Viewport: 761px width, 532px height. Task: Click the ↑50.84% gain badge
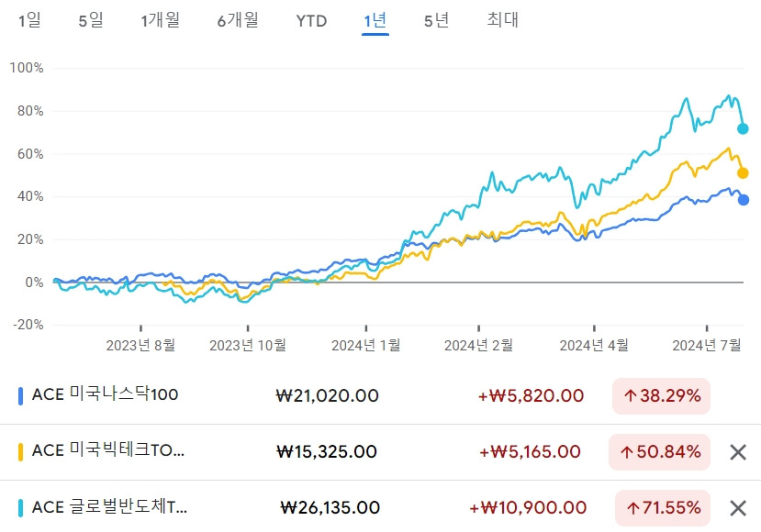tap(659, 452)
